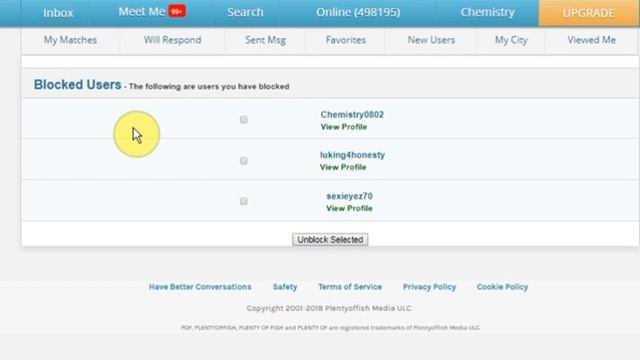Click the Unblock Selected button

tap(330, 240)
